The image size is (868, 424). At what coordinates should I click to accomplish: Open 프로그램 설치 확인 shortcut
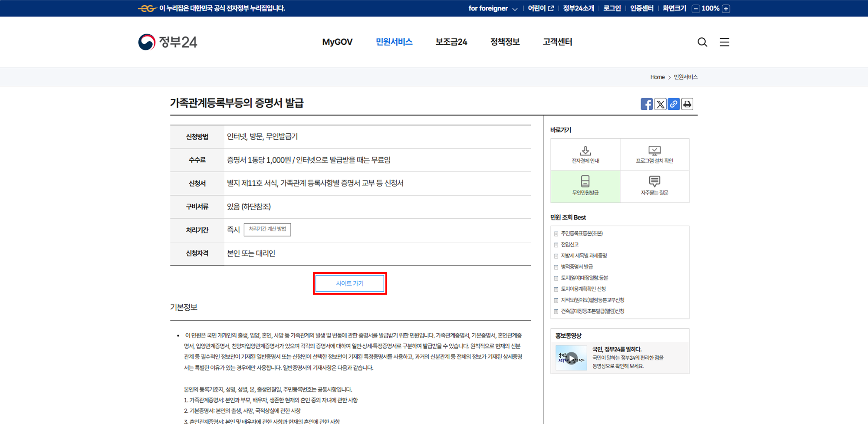pyautogui.click(x=654, y=154)
